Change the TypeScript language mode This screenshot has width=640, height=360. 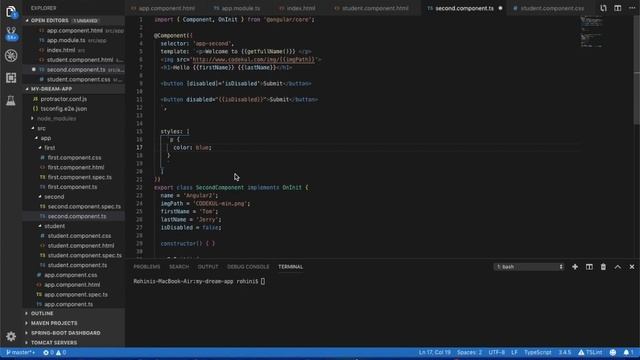(x=538, y=352)
